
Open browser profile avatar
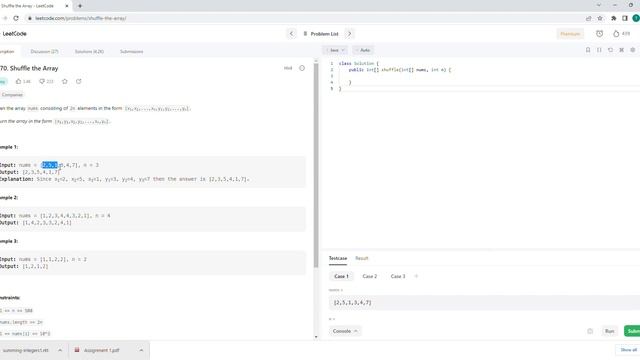point(636,18)
